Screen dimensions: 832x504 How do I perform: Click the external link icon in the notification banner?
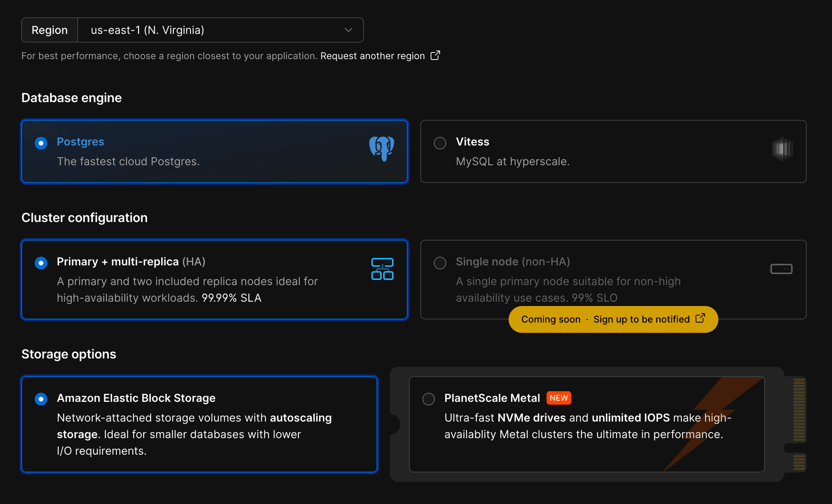(700, 319)
